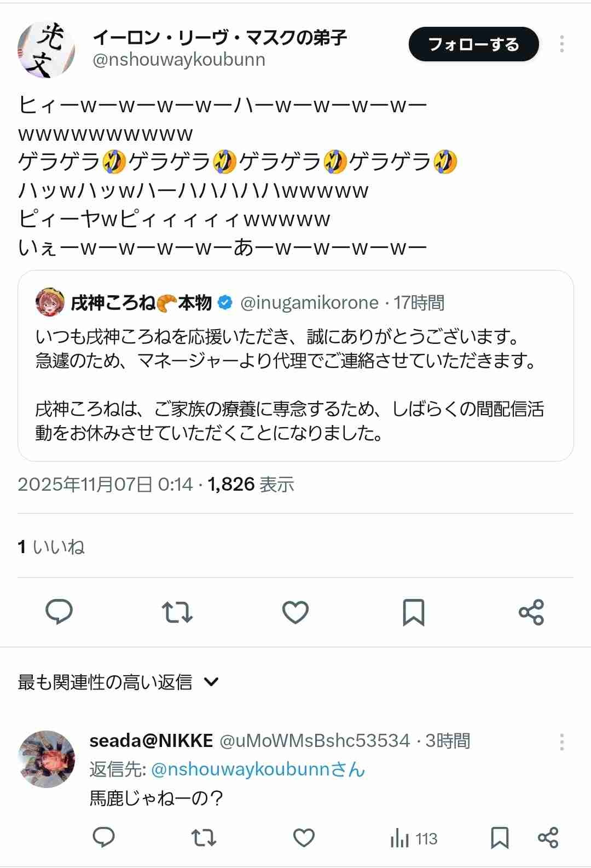Open more options for main post
The image size is (591, 868).
click(561, 44)
